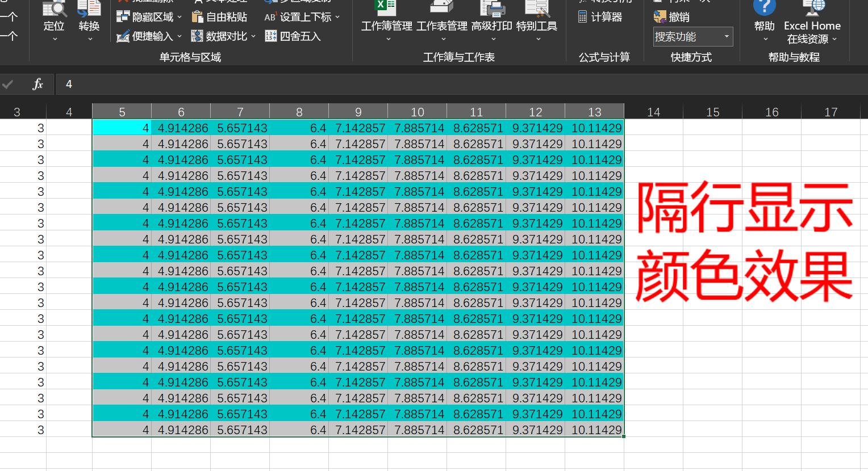Click the 单元格与区域 group label

pyautogui.click(x=190, y=57)
